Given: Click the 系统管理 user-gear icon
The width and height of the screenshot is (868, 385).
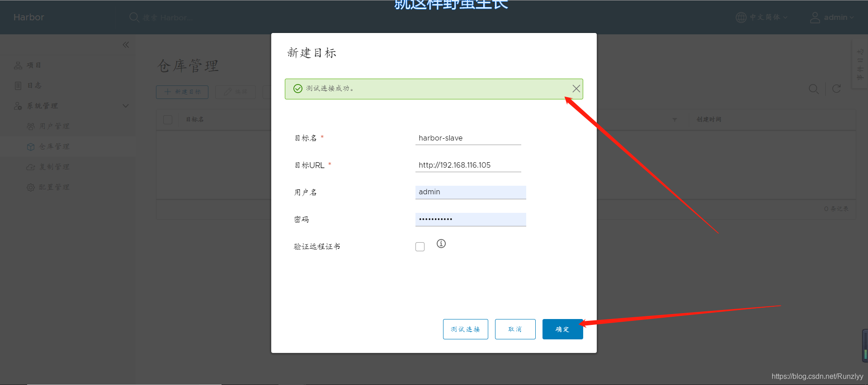Looking at the screenshot, I should point(18,106).
